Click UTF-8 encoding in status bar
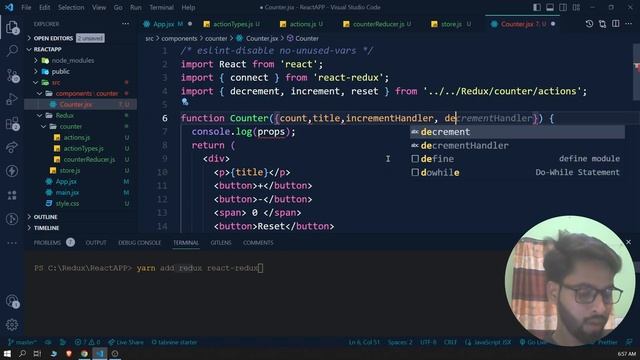The height and width of the screenshot is (360, 640). [x=428, y=342]
